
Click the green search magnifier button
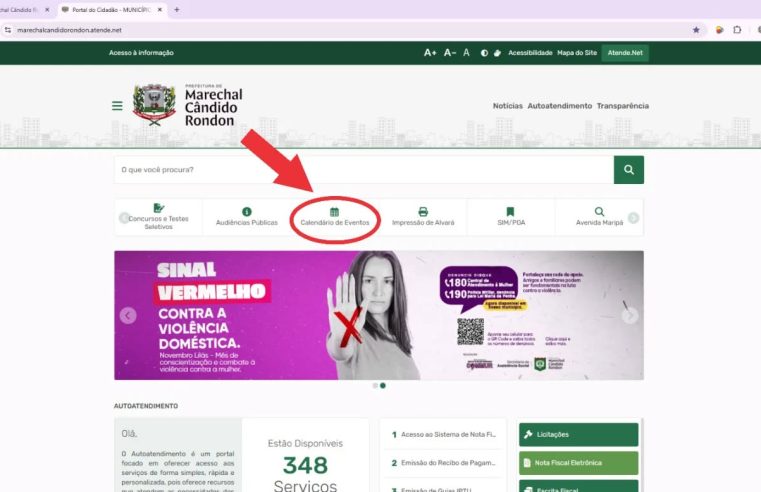(629, 170)
